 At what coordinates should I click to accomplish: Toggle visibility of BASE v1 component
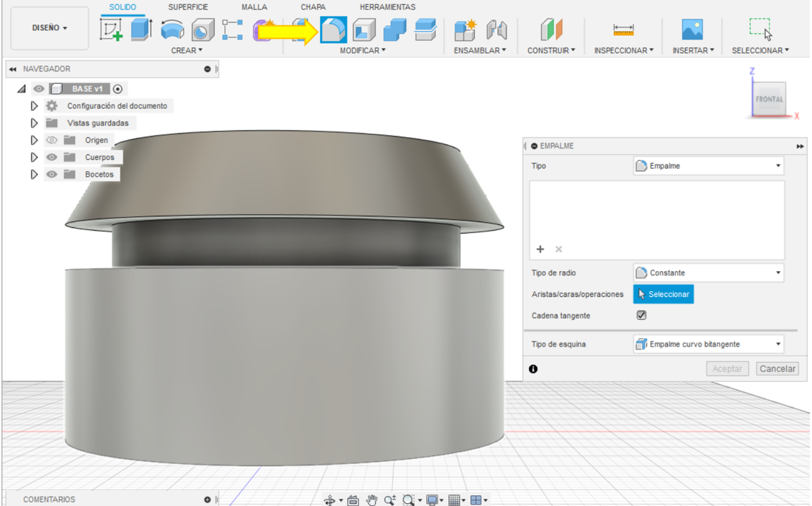pos(39,89)
